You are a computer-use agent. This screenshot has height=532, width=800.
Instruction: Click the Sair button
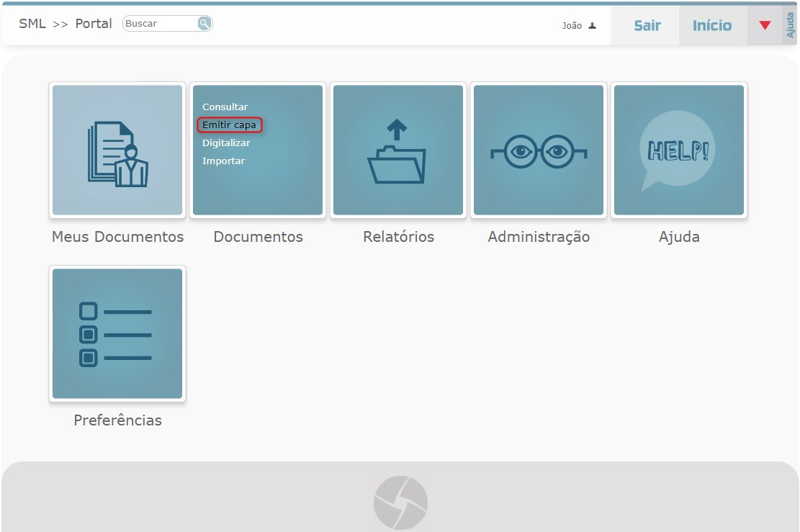(647, 26)
